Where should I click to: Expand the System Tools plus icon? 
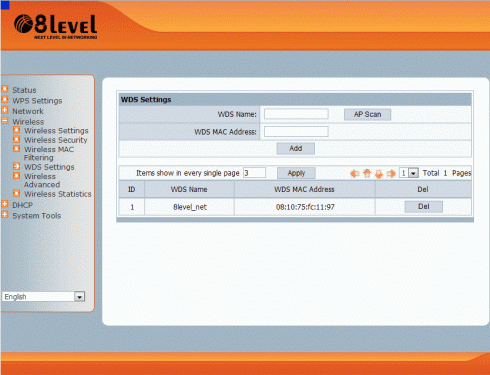5,215
